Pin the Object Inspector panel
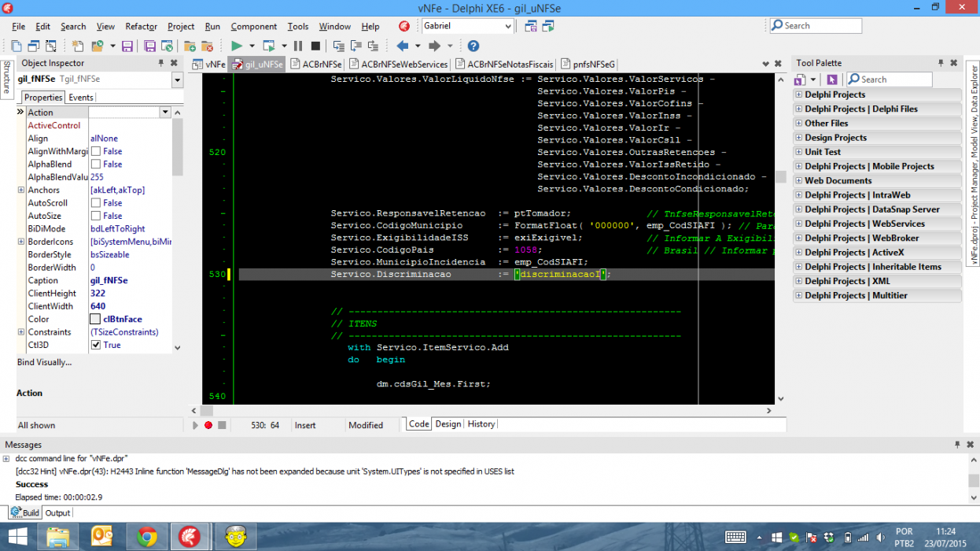 click(x=161, y=63)
